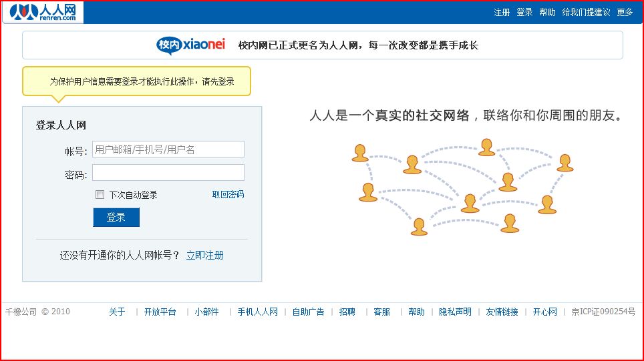Open 帮助 in the top navigation bar

[x=547, y=12]
